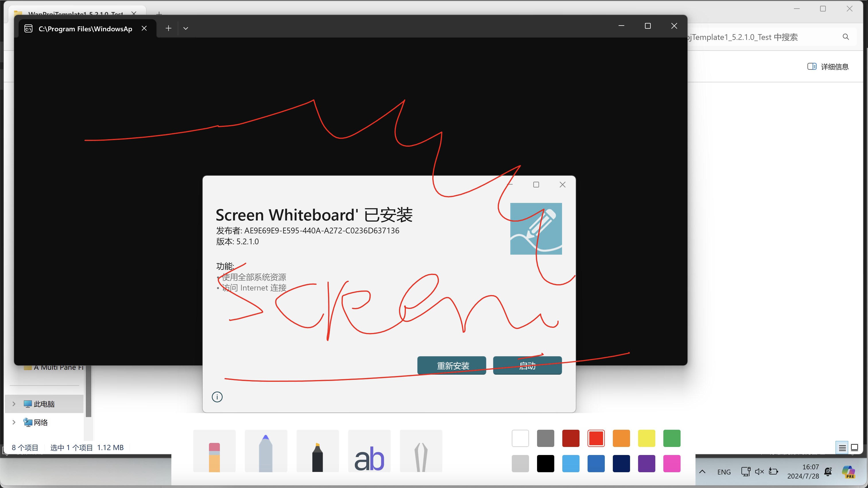Viewport: 868px width, 488px height.
Task: Click the 重新安装 reinstall button
Action: click(x=452, y=365)
